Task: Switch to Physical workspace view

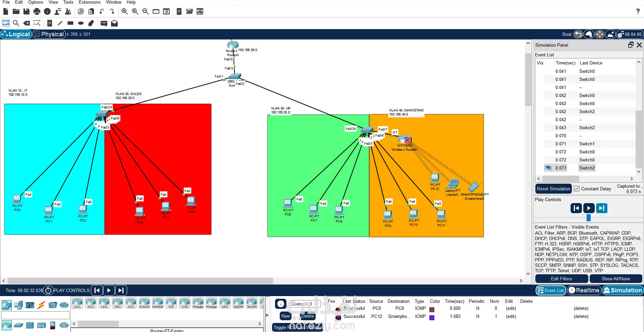Action: point(49,34)
